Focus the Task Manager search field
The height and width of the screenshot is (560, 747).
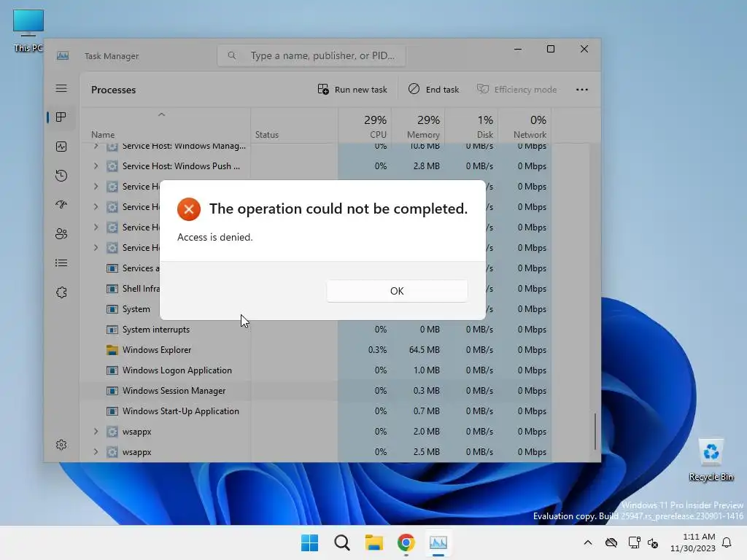point(311,55)
